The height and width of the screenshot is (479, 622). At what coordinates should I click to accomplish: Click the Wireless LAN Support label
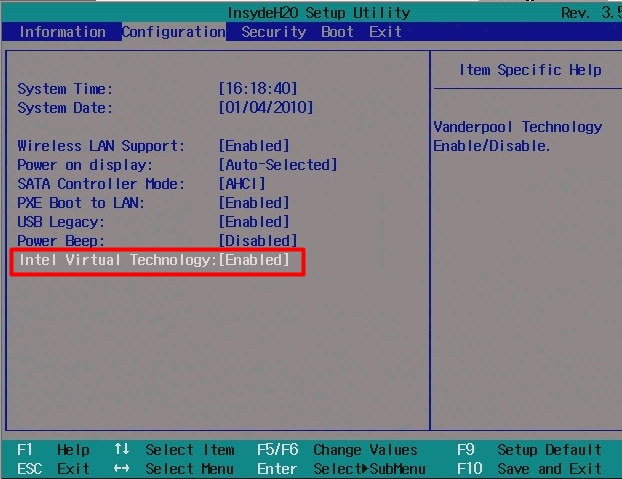tap(101, 146)
